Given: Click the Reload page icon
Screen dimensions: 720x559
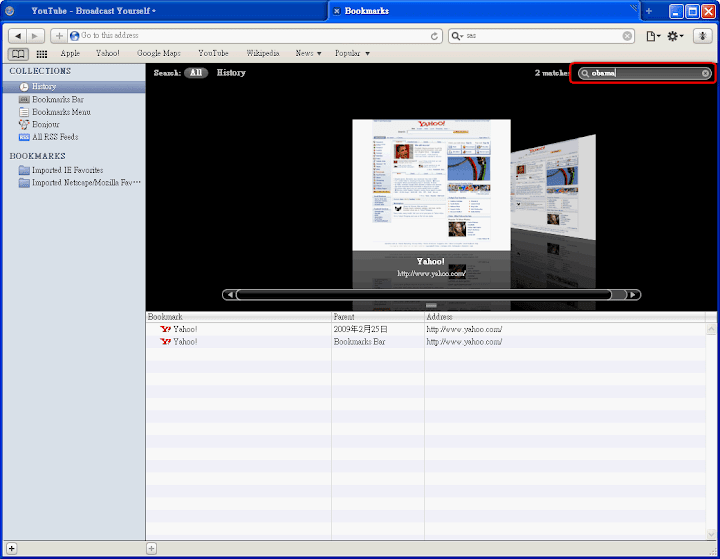Looking at the screenshot, I should coord(434,36).
